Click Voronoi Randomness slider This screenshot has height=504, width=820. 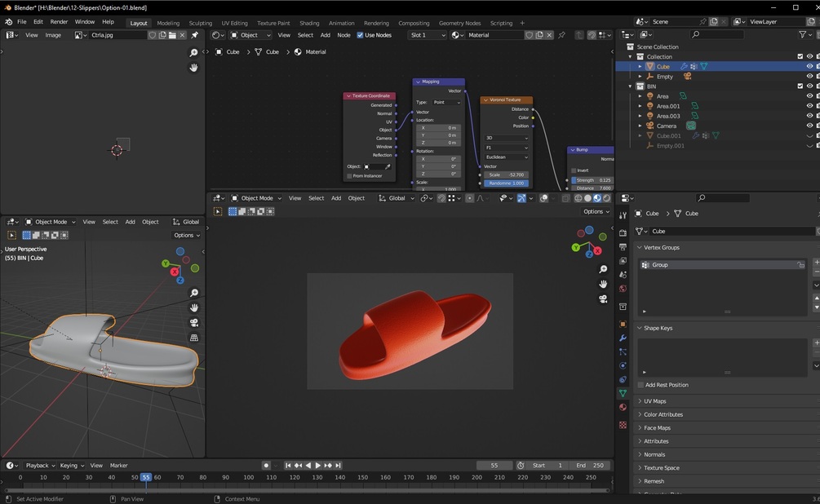[506, 183]
